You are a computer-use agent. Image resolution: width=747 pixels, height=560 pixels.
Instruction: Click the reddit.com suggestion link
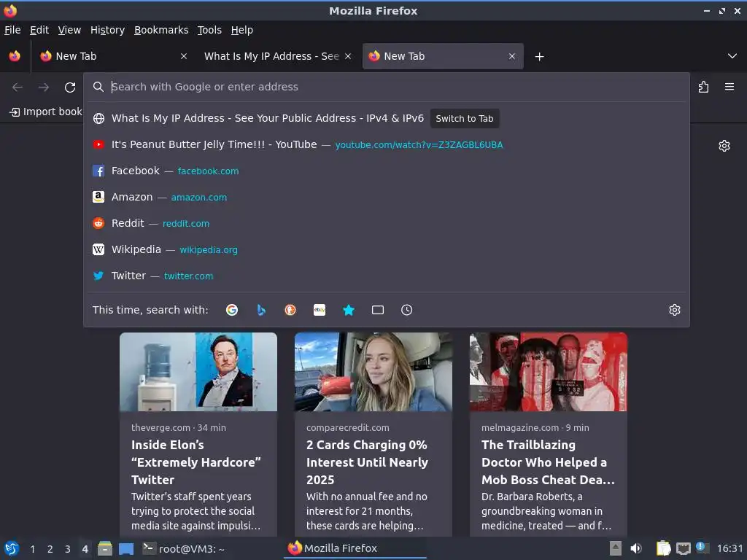tap(186, 223)
